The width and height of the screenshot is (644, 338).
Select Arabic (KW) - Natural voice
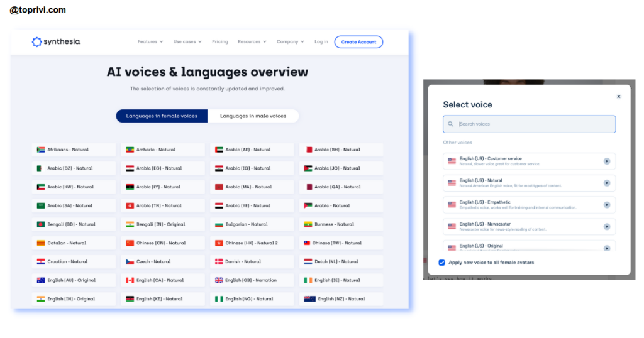(x=74, y=187)
